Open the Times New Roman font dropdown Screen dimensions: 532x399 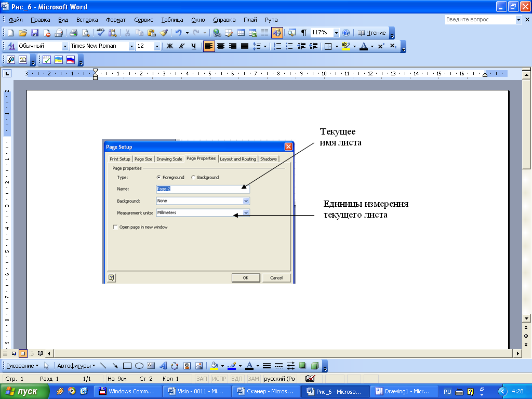(x=131, y=46)
